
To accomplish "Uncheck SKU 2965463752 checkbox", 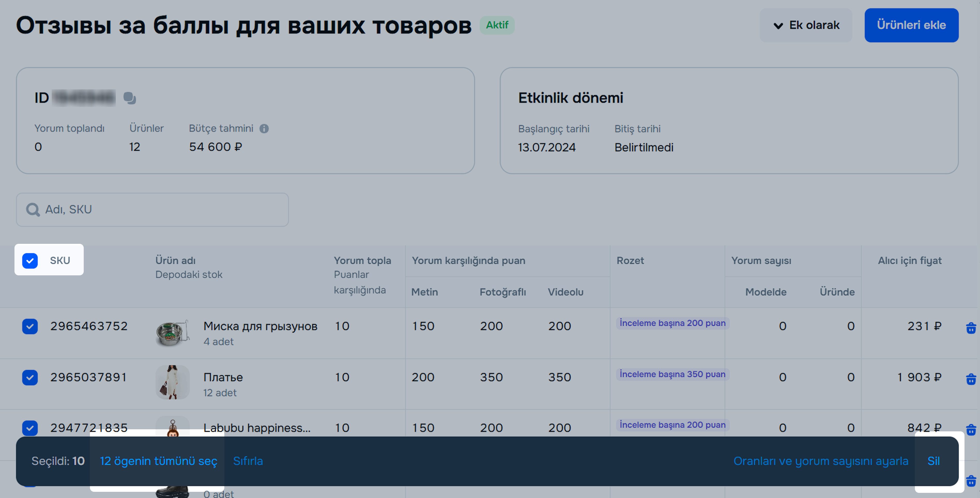I will click(30, 326).
